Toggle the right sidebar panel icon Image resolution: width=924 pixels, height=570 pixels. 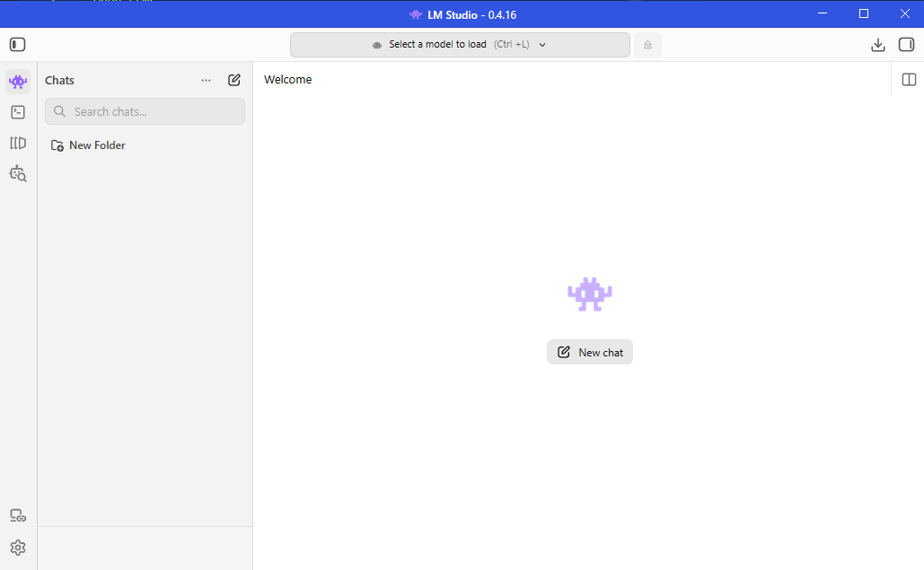(x=906, y=45)
